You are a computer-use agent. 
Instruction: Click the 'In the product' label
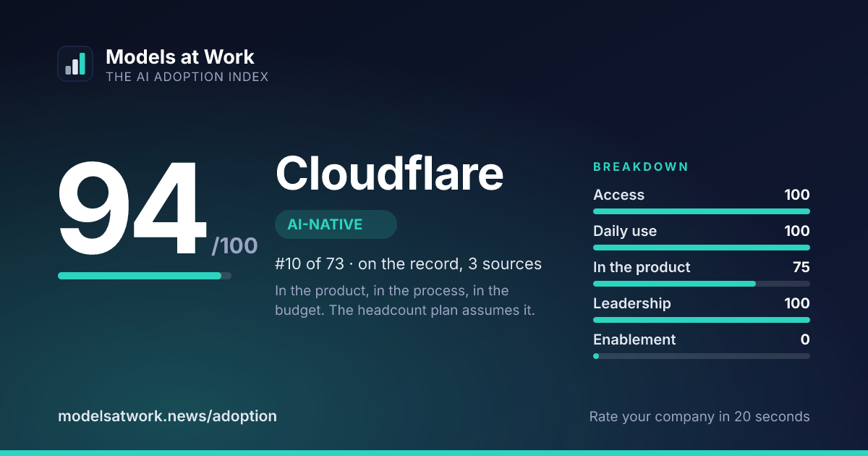coord(642,267)
